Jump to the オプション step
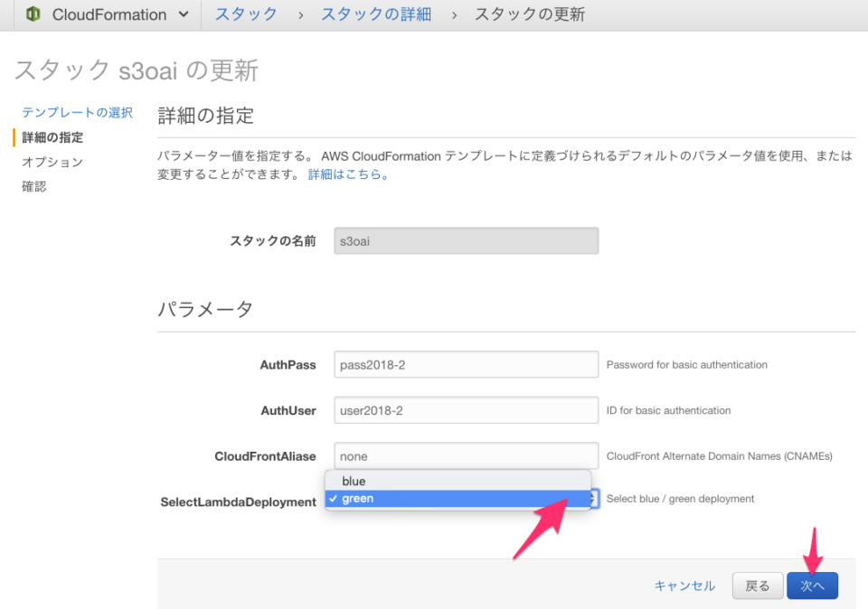The width and height of the screenshot is (868, 609). pos(52,161)
